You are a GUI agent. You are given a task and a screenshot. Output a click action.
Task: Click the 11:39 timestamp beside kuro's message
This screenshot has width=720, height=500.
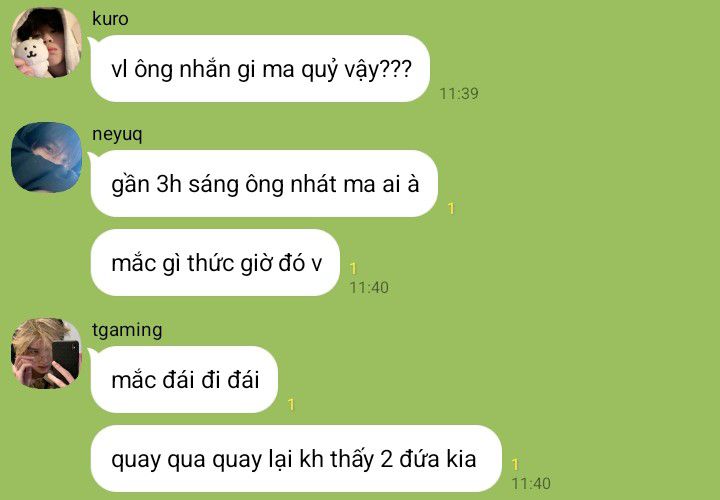459,94
